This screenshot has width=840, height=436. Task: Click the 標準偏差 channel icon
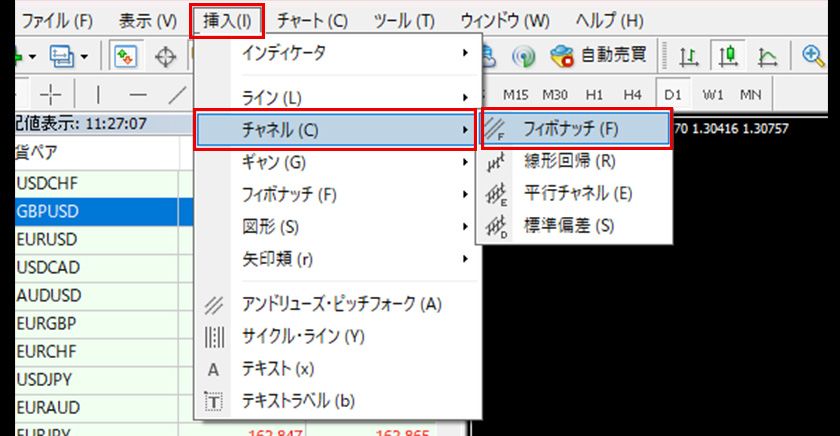click(496, 227)
